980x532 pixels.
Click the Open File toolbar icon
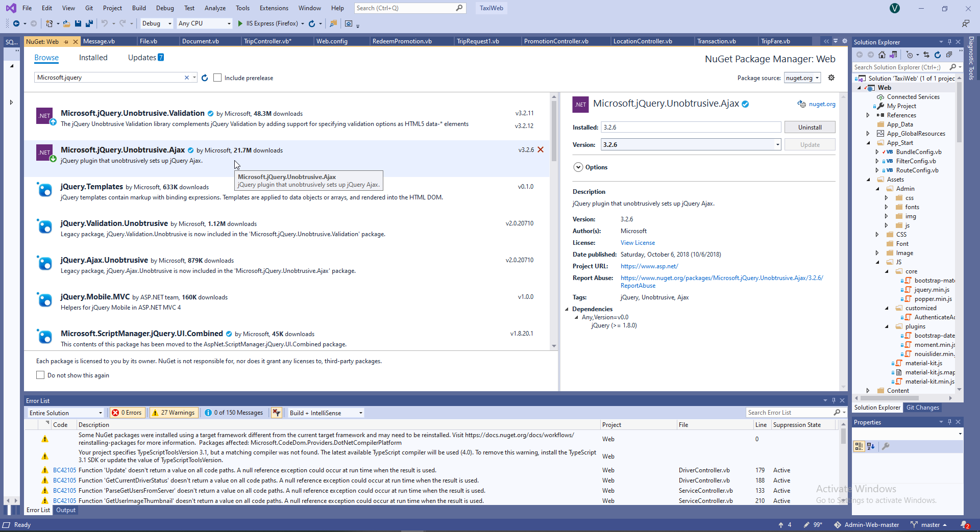[x=66, y=23]
